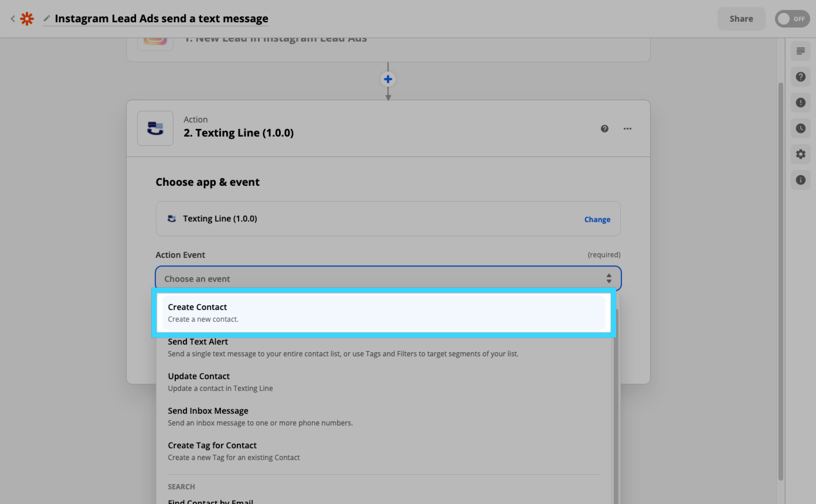Click Change to pick another app
The image size is (816, 504).
pyautogui.click(x=597, y=219)
